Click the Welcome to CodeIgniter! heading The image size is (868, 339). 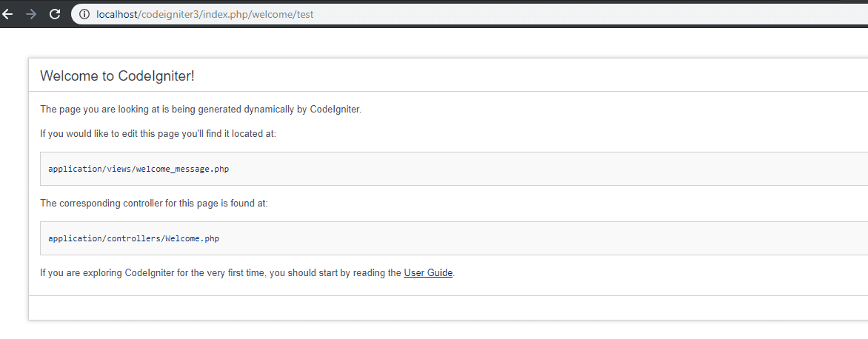(117, 76)
